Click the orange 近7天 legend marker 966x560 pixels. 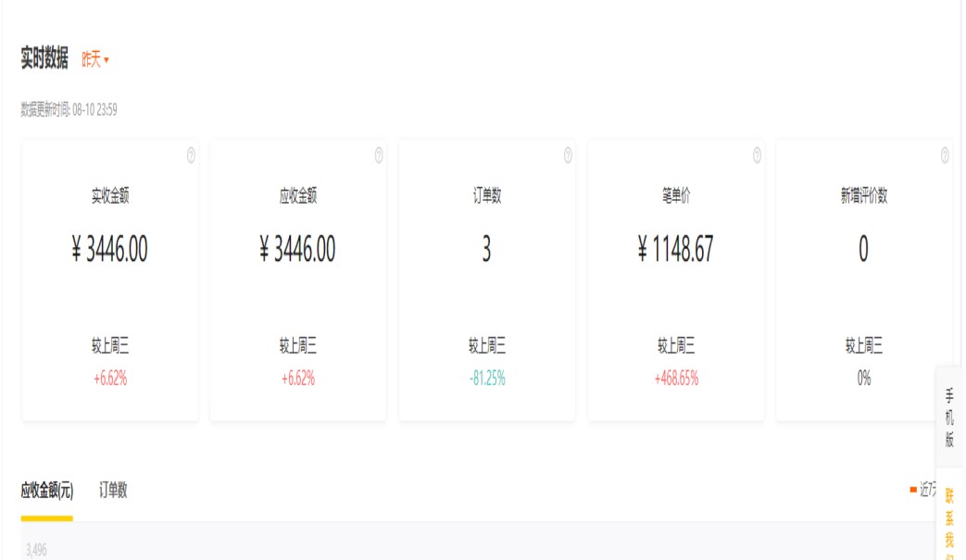pyautogui.click(x=913, y=490)
